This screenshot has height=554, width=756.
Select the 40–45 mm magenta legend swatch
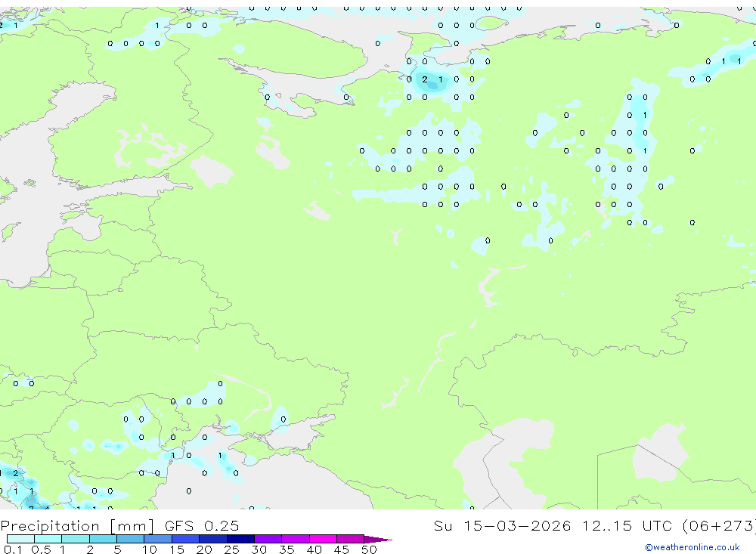tap(323, 539)
